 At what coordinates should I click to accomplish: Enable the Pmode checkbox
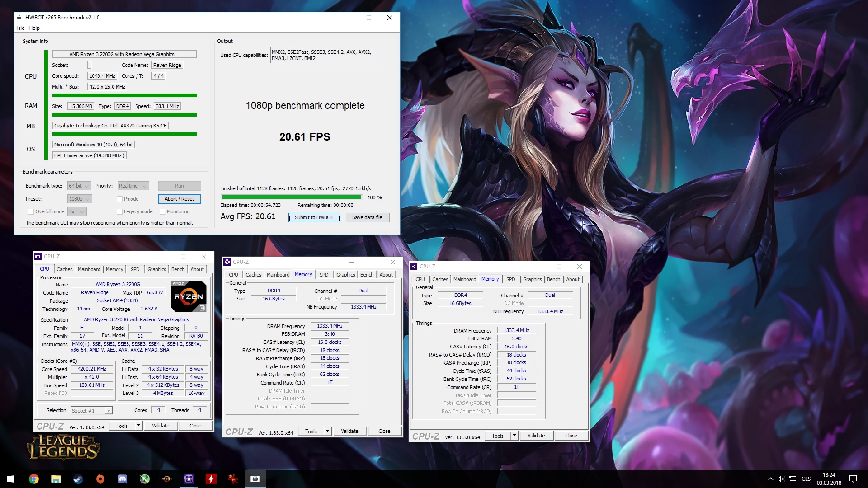(119, 199)
